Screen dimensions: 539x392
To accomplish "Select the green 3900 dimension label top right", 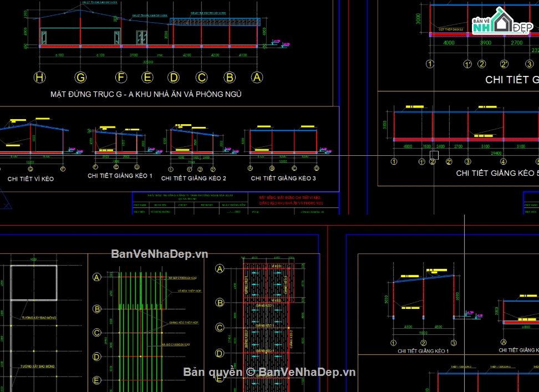I will click(x=485, y=42).
